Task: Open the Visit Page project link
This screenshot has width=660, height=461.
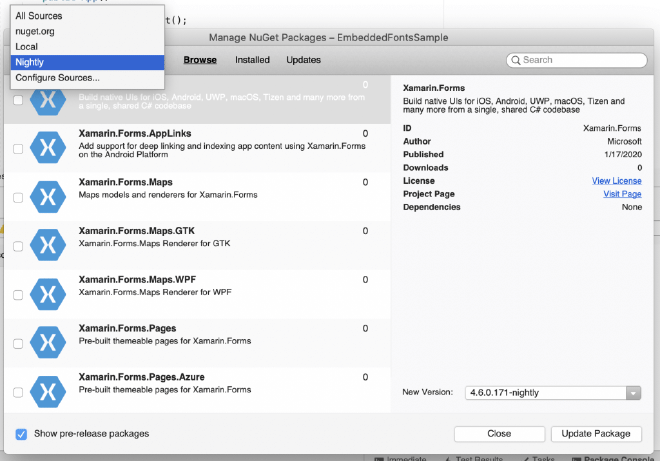Action: (x=622, y=194)
